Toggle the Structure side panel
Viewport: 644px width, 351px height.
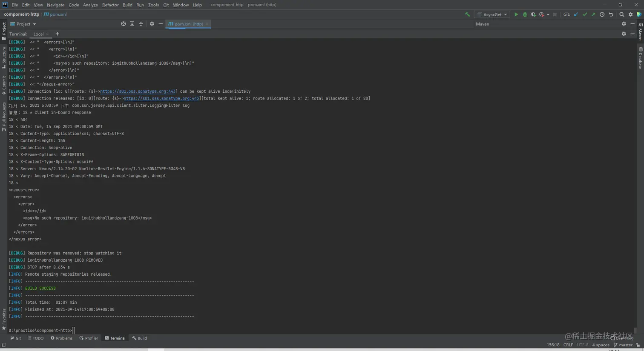point(4,58)
